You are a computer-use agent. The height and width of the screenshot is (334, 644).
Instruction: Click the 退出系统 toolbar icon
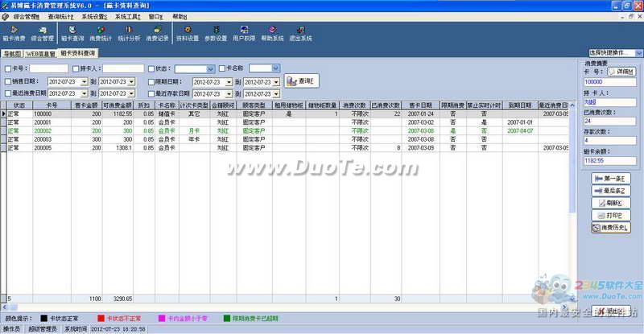[301, 33]
